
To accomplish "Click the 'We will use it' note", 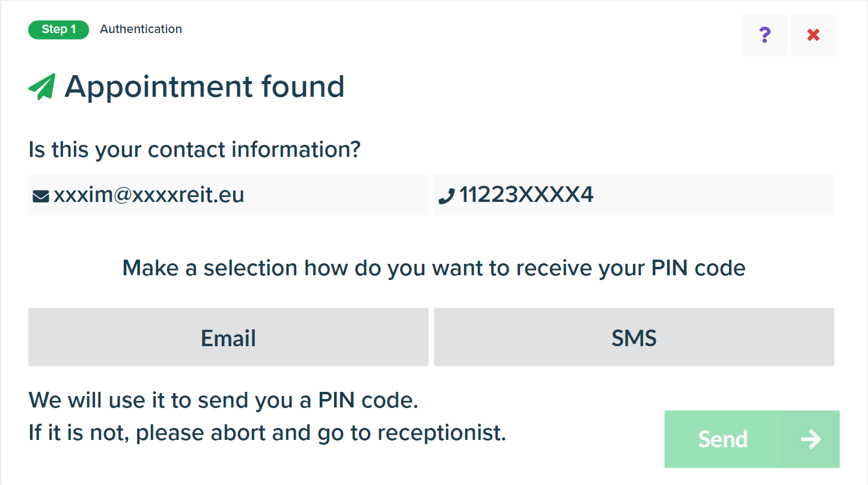I will 223,400.
